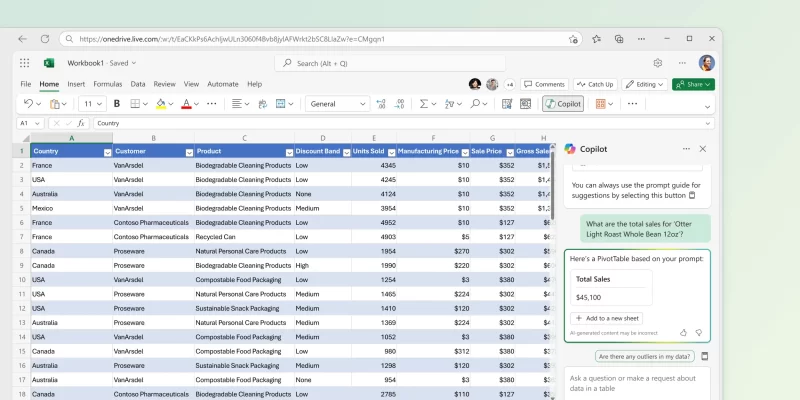Click the sensitivity icon beside Copilot

click(526, 104)
